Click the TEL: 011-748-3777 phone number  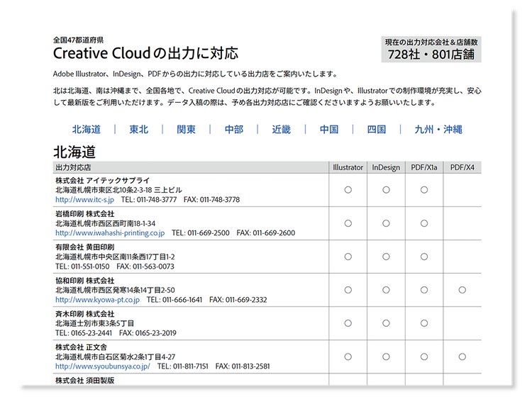tap(149, 200)
